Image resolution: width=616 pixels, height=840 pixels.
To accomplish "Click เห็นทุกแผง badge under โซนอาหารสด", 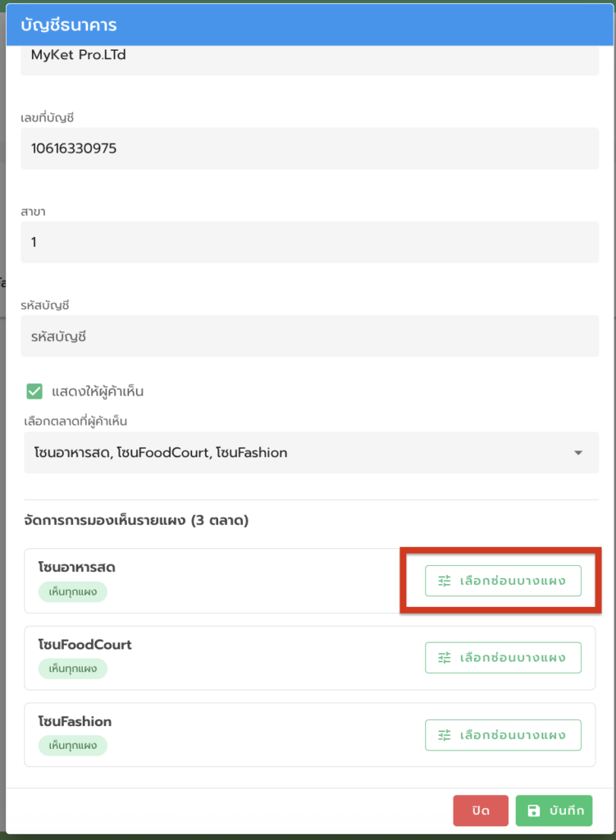I will coord(72,591).
